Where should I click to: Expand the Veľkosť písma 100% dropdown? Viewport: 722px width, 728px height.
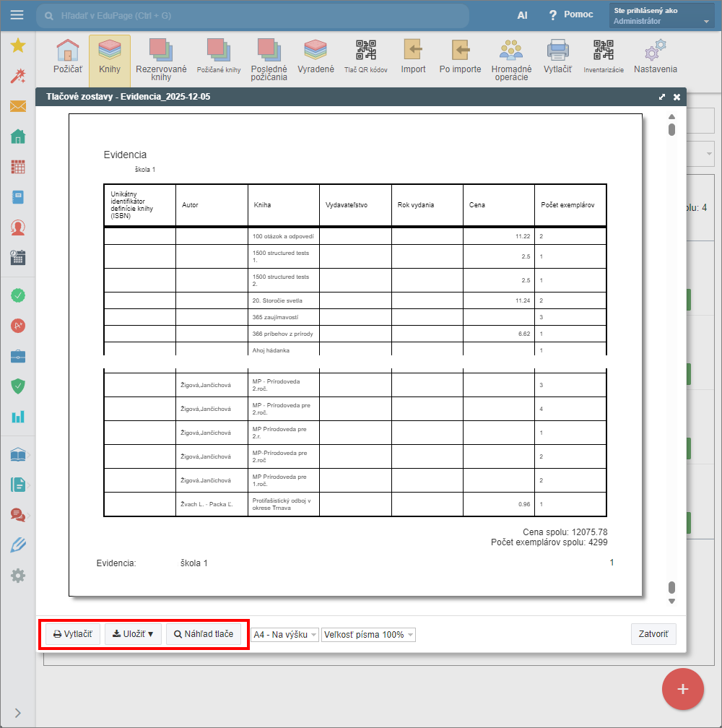368,635
